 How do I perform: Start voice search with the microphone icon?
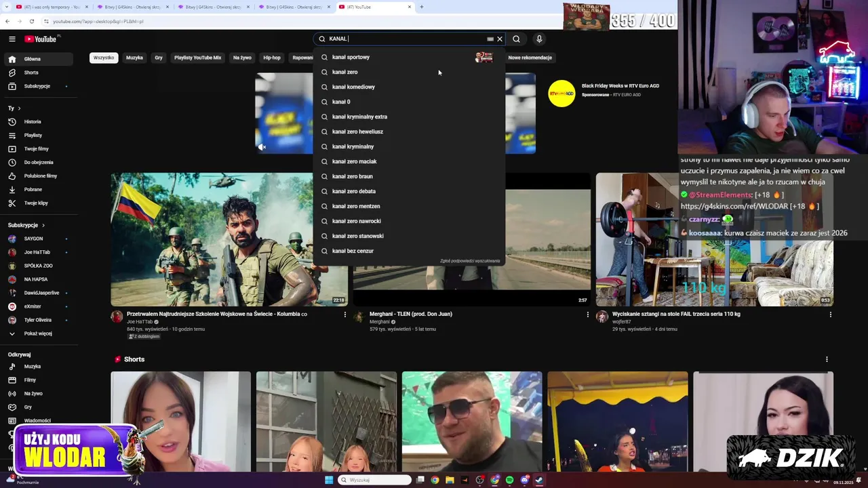pyautogui.click(x=539, y=39)
